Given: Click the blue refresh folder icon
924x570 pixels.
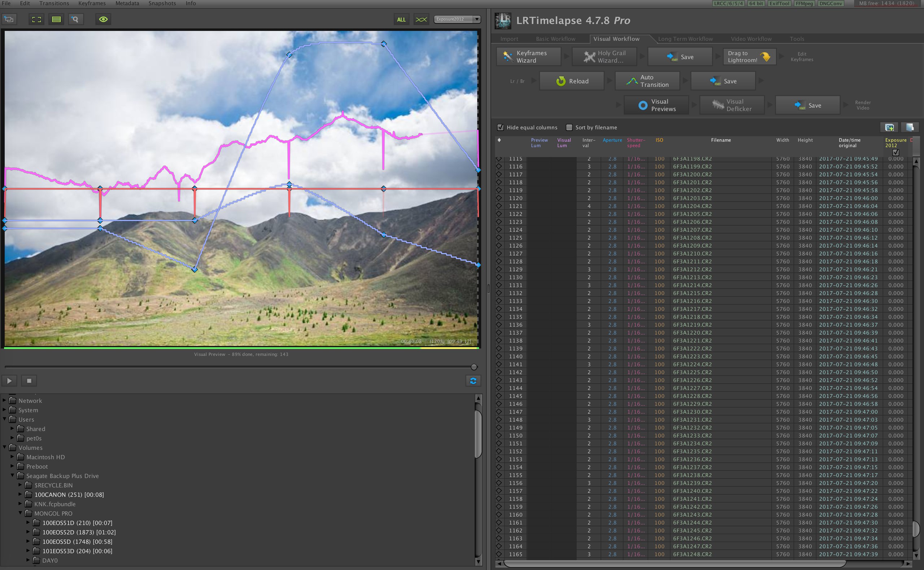Looking at the screenshot, I should 473,381.
